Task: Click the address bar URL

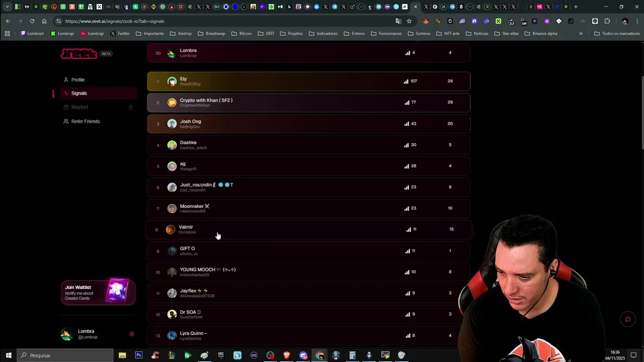Action: [x=115, y=21]
